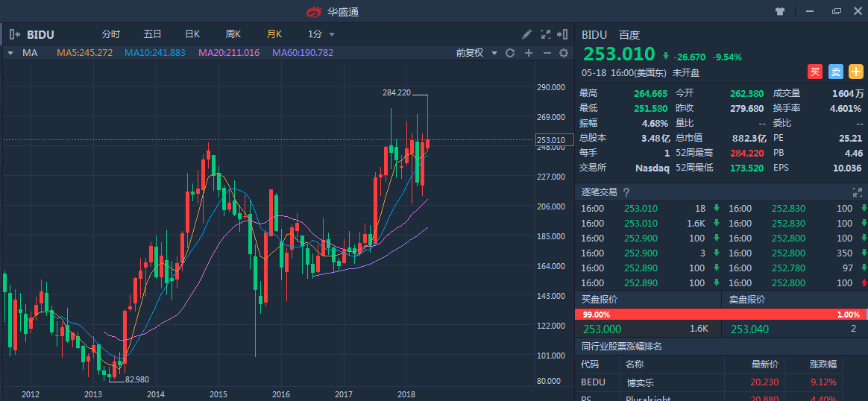The height and width of the screenshot is (401, 868).
Task: Switch to 五日 tab
Action: pos(152,34)
